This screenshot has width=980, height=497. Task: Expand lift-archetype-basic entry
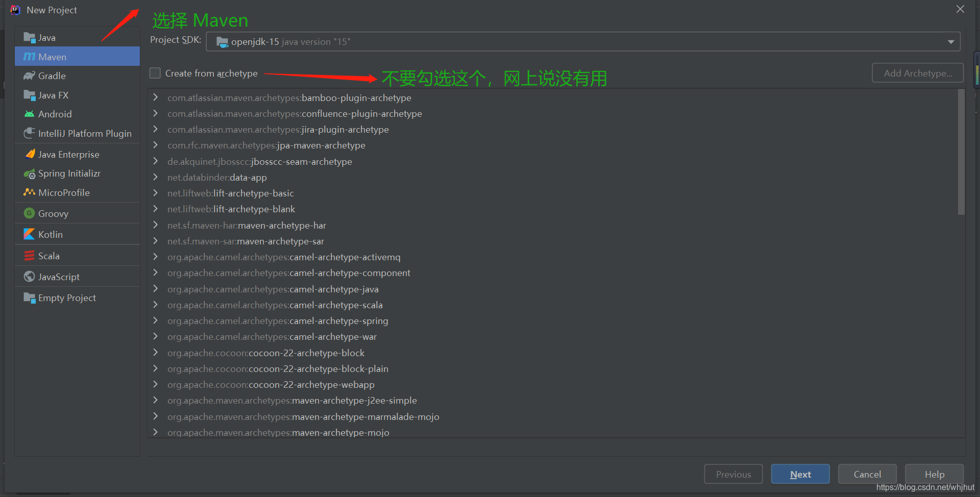pos(156,192)
